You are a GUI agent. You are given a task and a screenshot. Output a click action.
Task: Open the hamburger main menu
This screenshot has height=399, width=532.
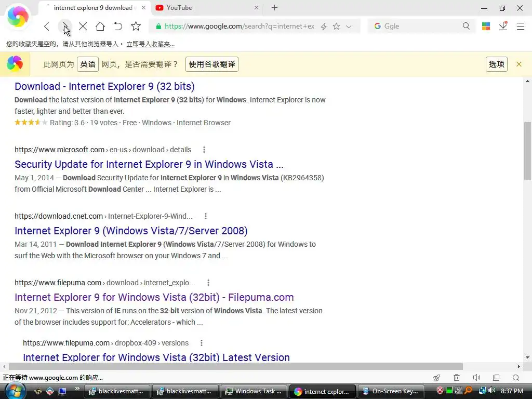point(521,26)
